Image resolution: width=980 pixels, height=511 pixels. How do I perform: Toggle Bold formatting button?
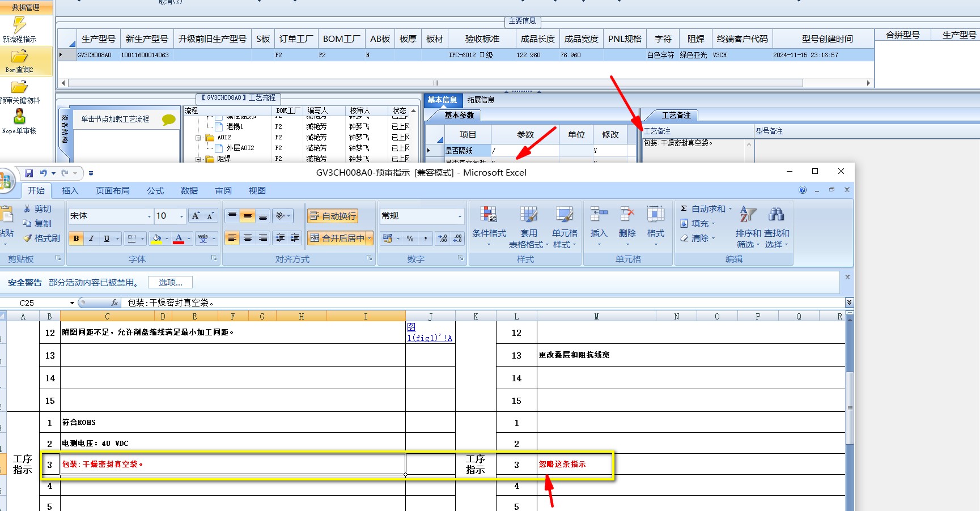[76, 239]
